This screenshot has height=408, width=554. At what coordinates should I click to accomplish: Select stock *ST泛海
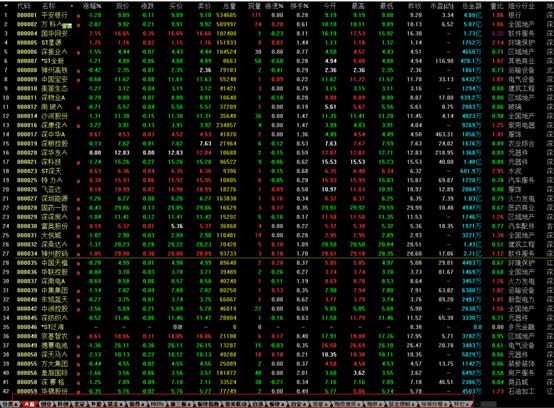coord(53,327)
